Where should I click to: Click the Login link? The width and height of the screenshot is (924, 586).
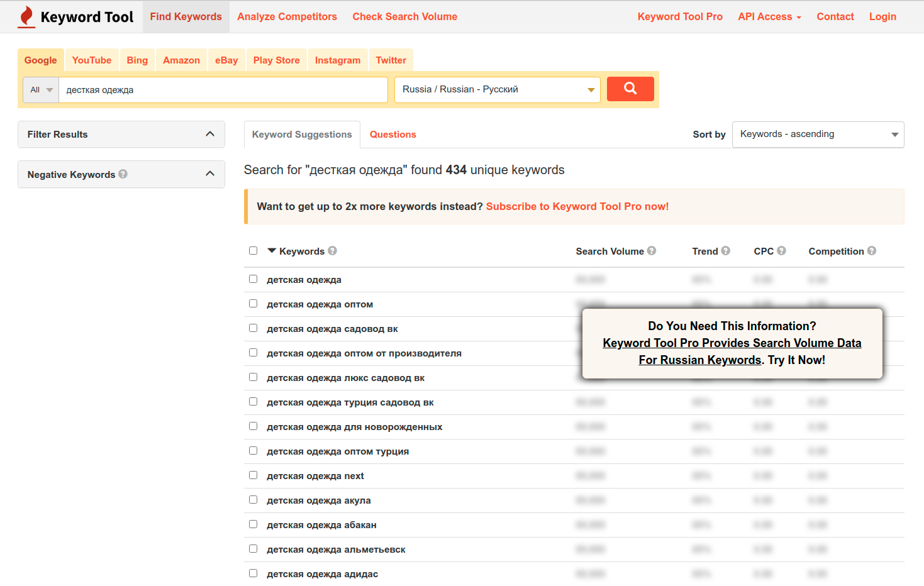point(882,17)
